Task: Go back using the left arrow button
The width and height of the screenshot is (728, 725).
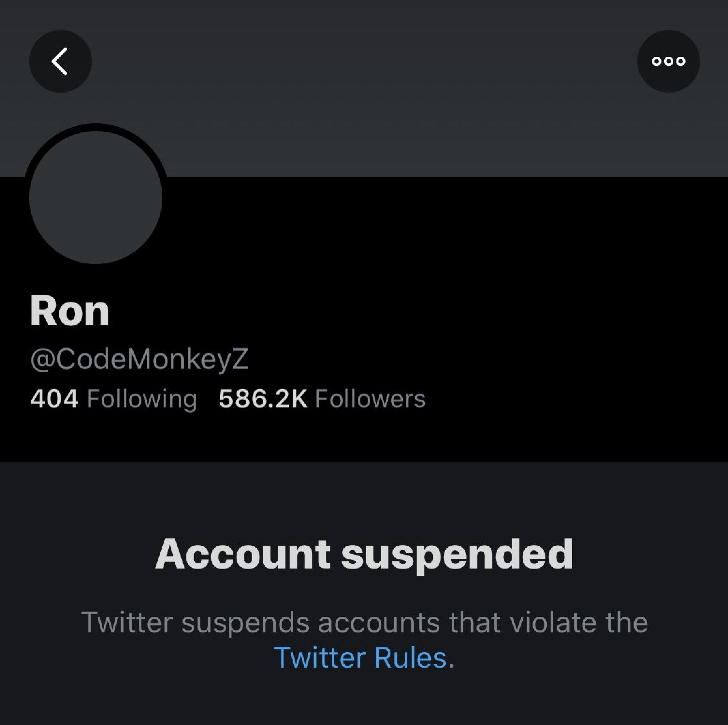Action: click(60, 61)
